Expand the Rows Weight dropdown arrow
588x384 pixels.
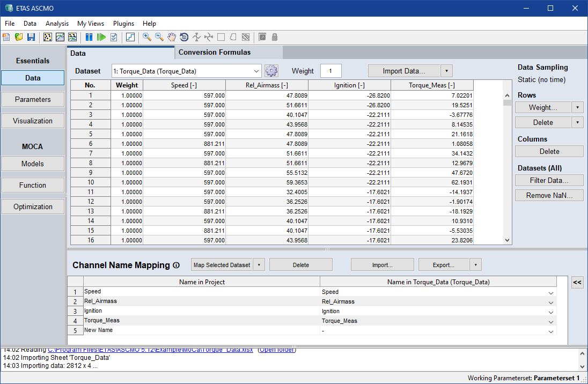pyautogui.click(x=577, y=108)
